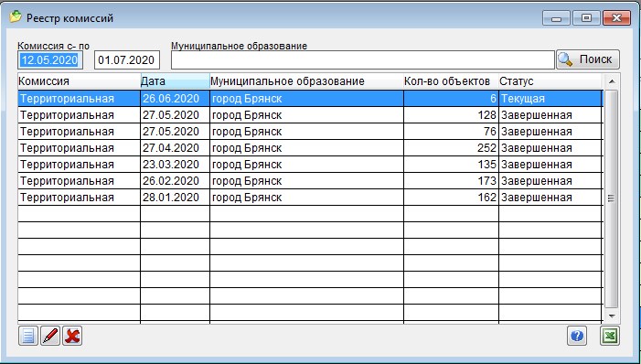Click the red pencil edit icon
This screenshot has height=364, width=641.
(x=50, y=336)
